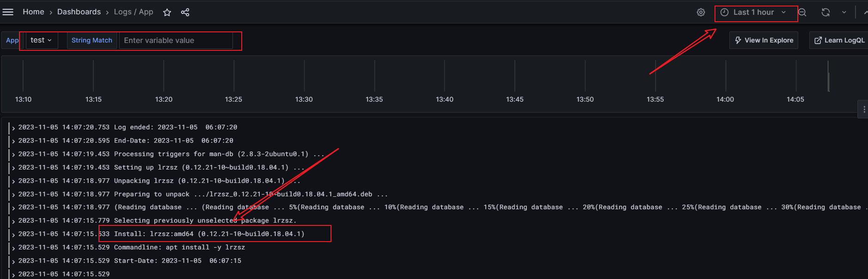Refresh the dashboard

(x=825, y=12)
